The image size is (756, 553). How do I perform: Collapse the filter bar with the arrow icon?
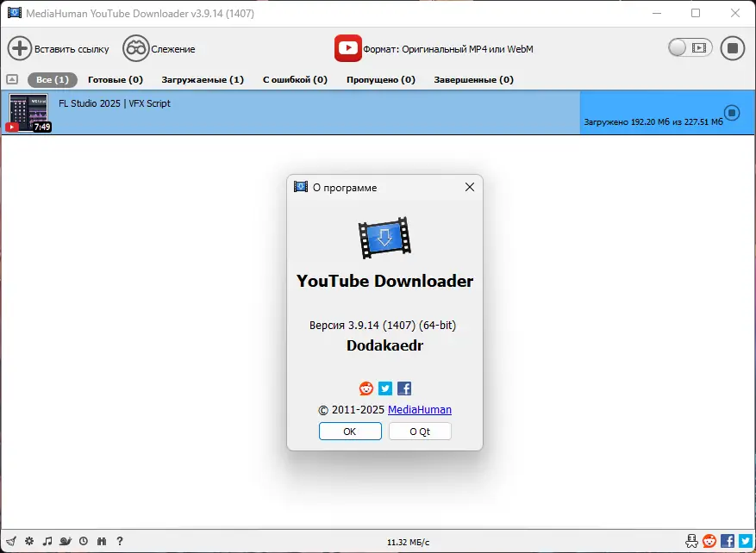(x=12, y=79)
